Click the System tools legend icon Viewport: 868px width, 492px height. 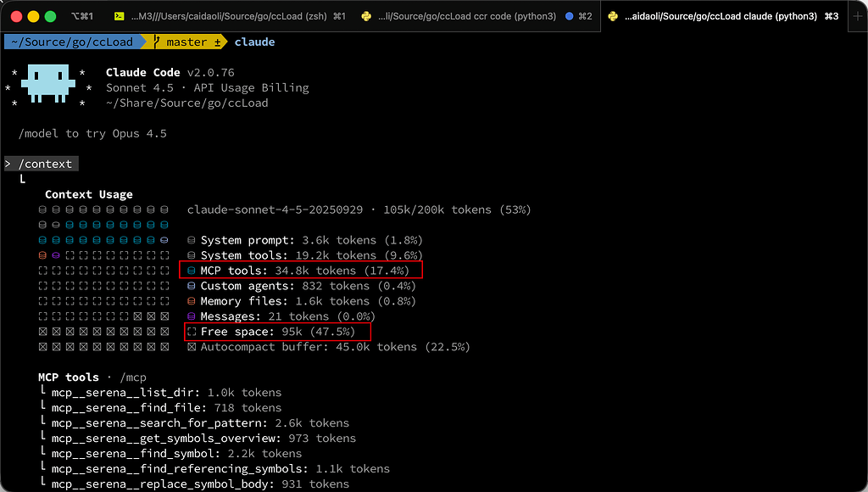click(191, 254)
